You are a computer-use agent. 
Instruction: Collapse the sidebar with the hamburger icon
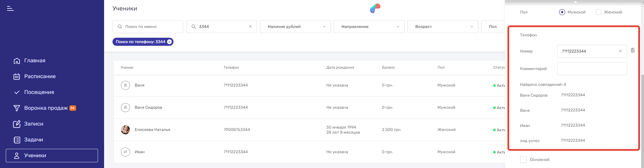10,8
